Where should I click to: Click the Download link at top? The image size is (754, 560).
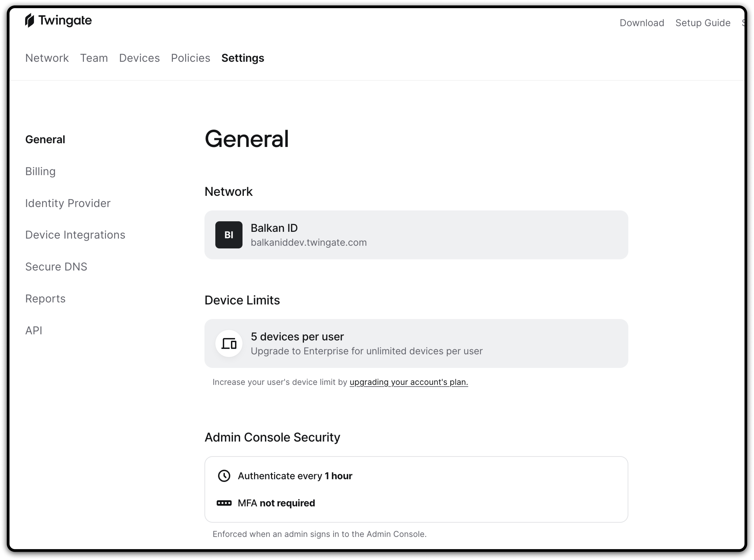tap(642, 23)
